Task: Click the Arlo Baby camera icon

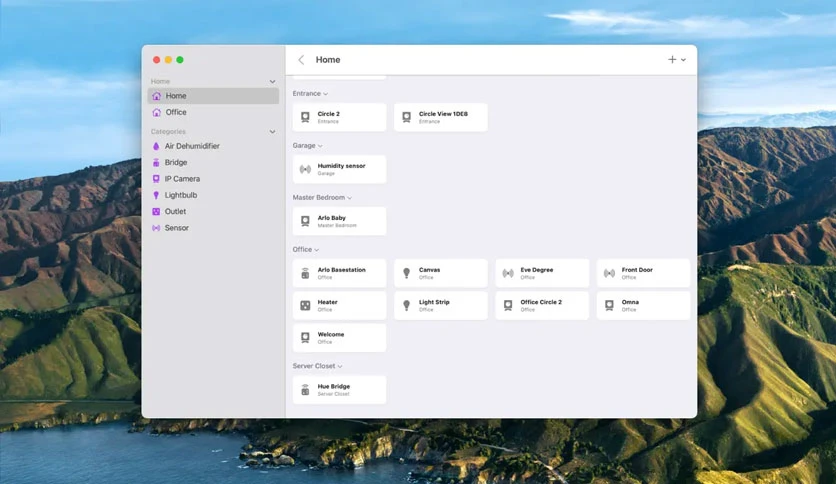Action: click(305, 221)
